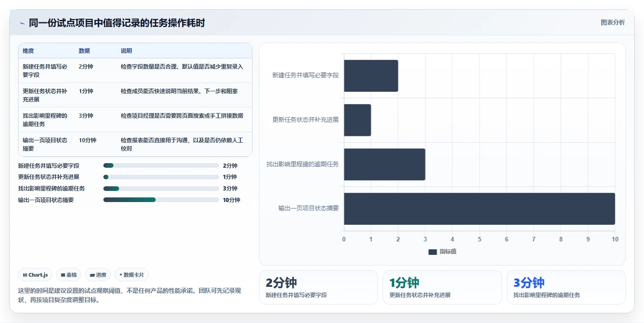Click the footer note starting 这里的时间是建议设置

(x=129, y=295)
